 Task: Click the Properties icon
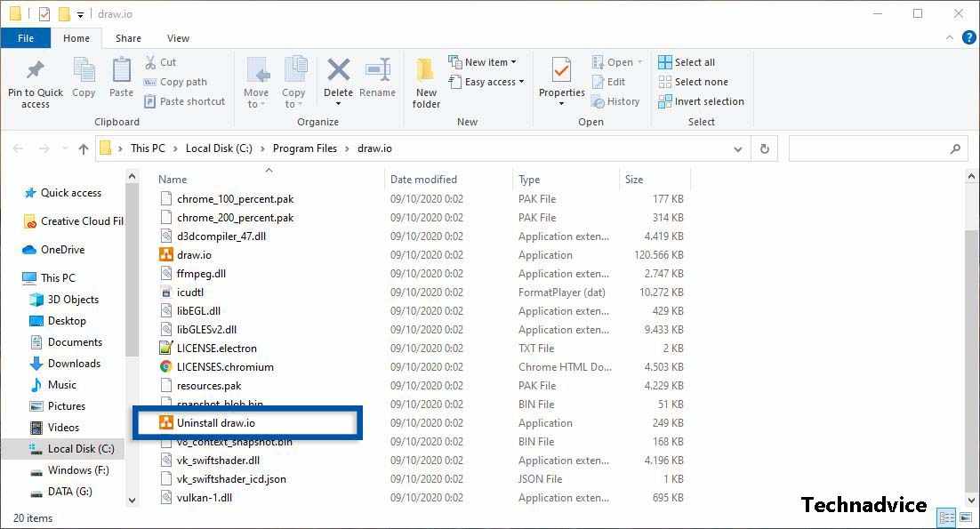click(x=561, y=70)
